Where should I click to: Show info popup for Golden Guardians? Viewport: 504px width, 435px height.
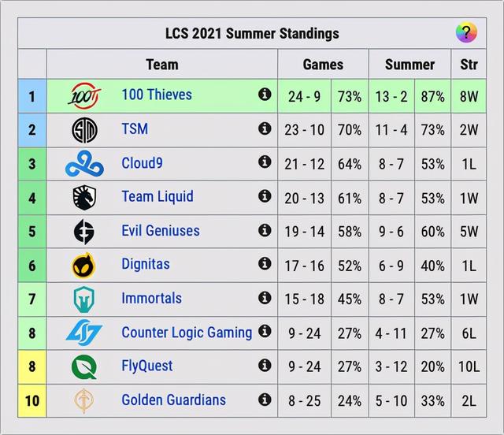point(265,400)
